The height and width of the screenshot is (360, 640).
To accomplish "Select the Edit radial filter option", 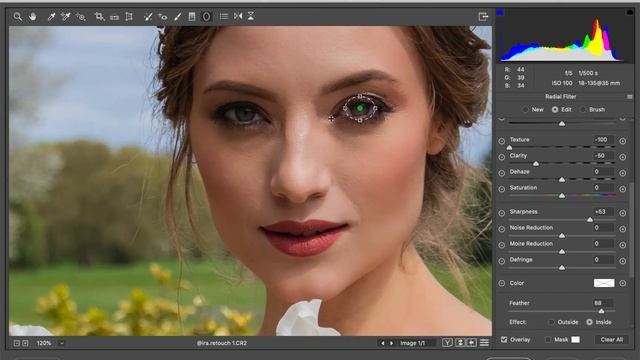I will tap(562, 109).
